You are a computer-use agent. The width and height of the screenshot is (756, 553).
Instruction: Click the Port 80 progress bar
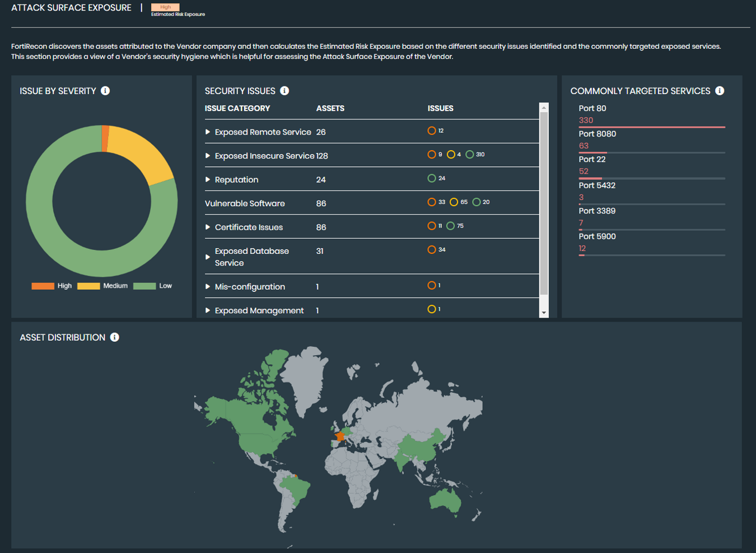point(652,127)
